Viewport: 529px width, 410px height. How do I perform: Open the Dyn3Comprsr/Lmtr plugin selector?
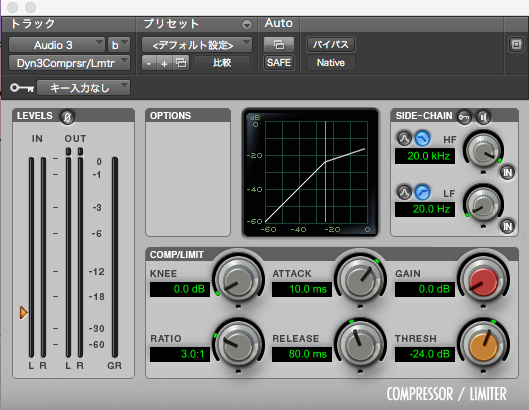[x=69, y=63]
